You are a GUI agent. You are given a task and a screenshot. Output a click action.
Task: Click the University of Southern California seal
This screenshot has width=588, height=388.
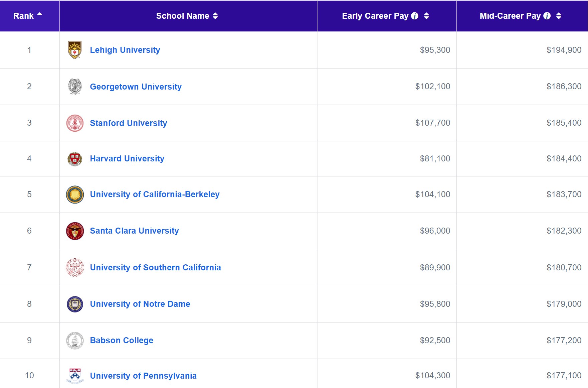click(75, 267)
